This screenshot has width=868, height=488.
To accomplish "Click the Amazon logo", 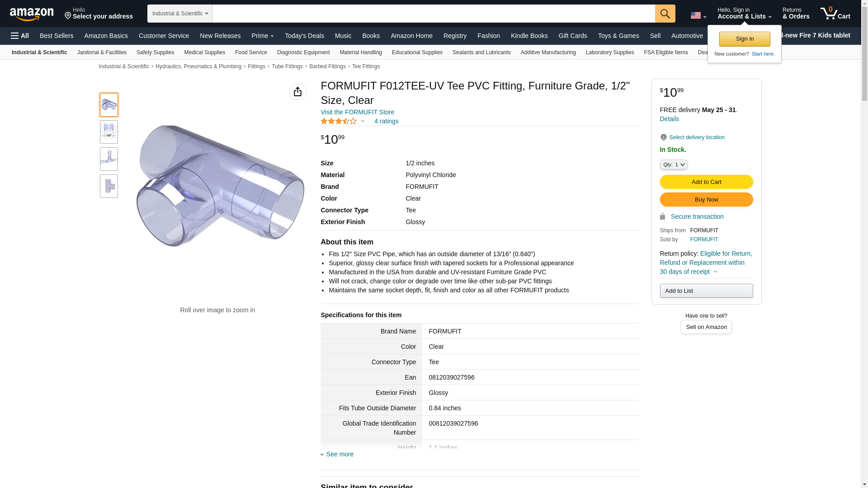I will point(32,14).
